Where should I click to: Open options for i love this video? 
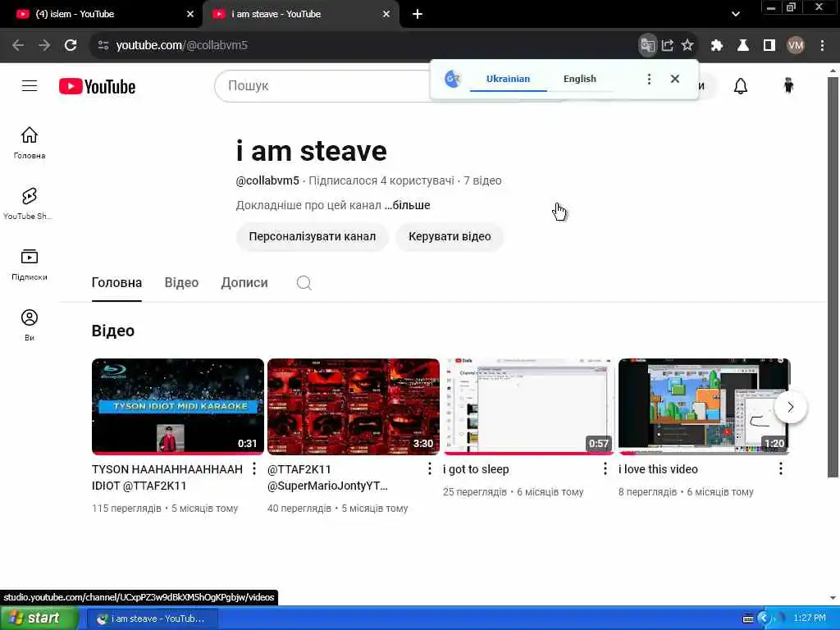(x=781, y=468)
